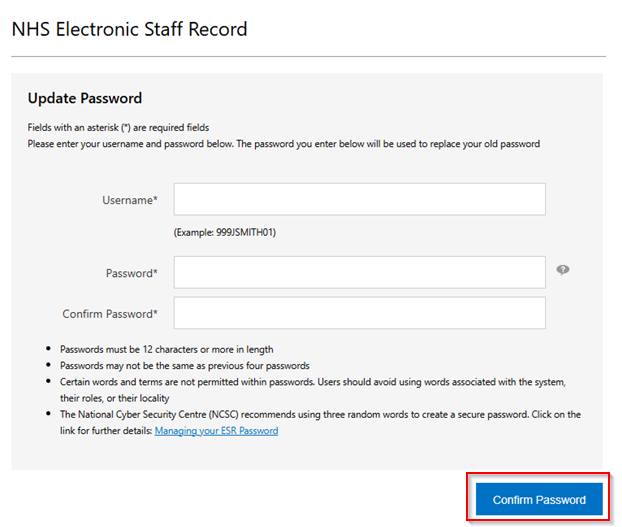Click the instruction about replacing old password
The width and height of the screenshot is (622, 527).
(x=283, y=144)
